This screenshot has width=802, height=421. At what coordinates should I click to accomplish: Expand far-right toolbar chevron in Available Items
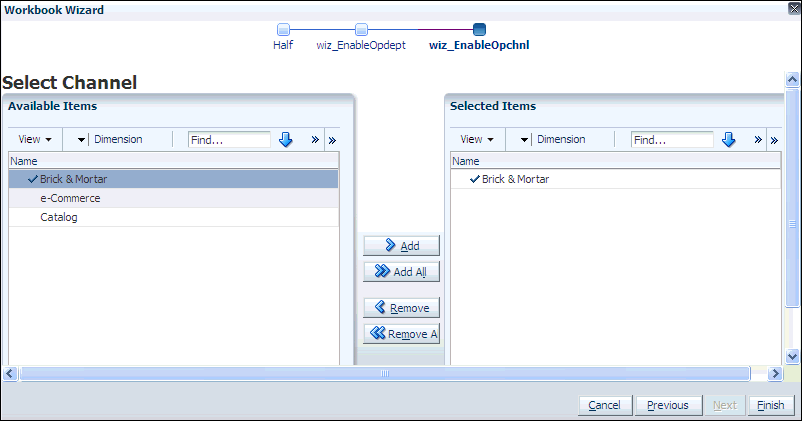click(332, 140)
